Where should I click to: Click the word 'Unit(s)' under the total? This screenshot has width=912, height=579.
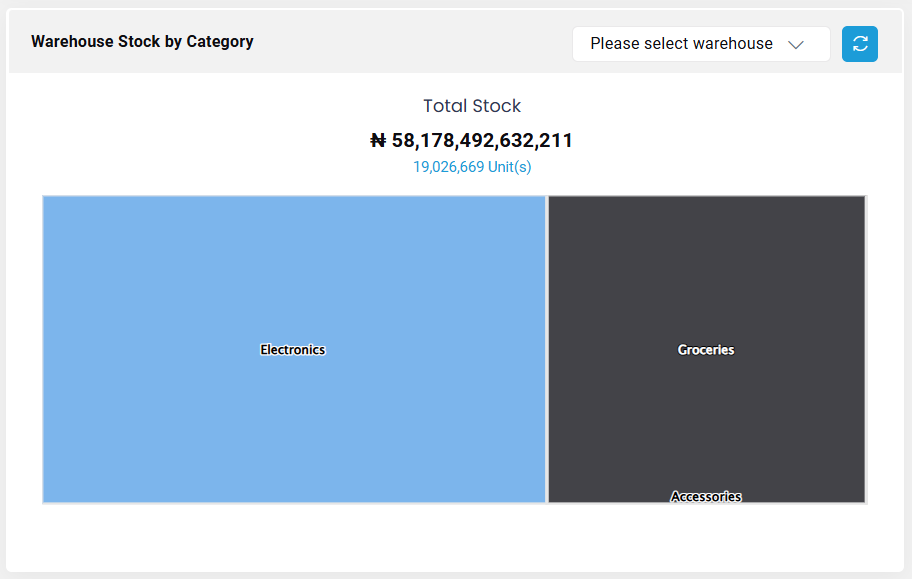click(510, 167)
